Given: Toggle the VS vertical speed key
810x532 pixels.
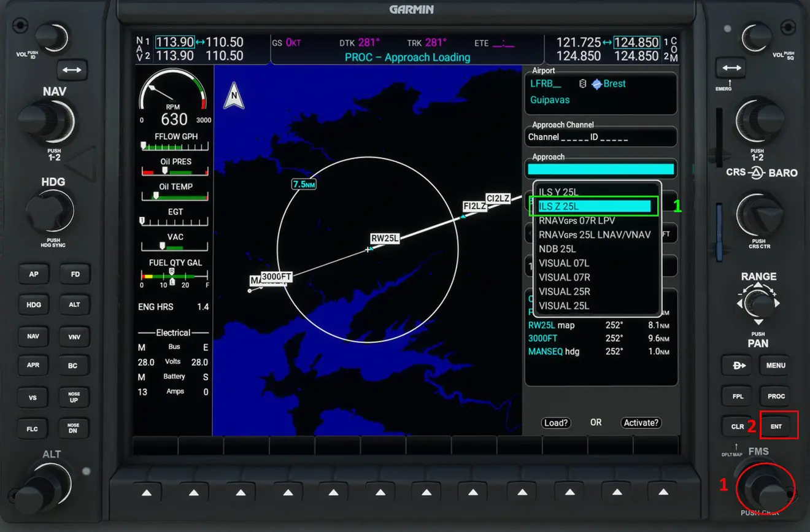Looking at the screenshot, I should (33, 397).
